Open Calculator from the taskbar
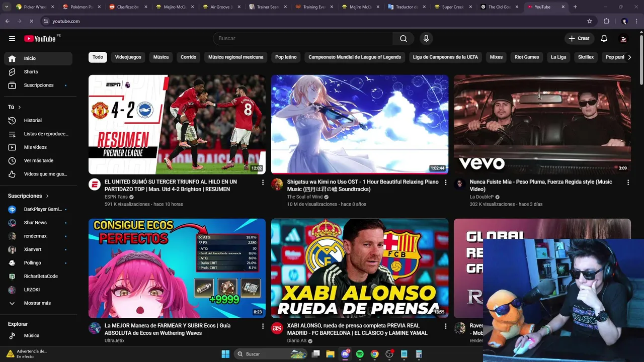644x362 pixels. (419, 354)
